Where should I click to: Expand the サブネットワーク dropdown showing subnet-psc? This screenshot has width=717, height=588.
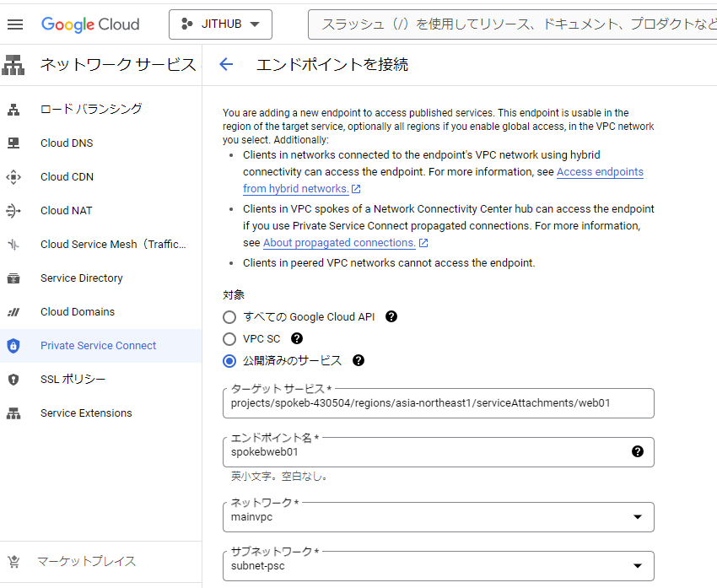637,566
